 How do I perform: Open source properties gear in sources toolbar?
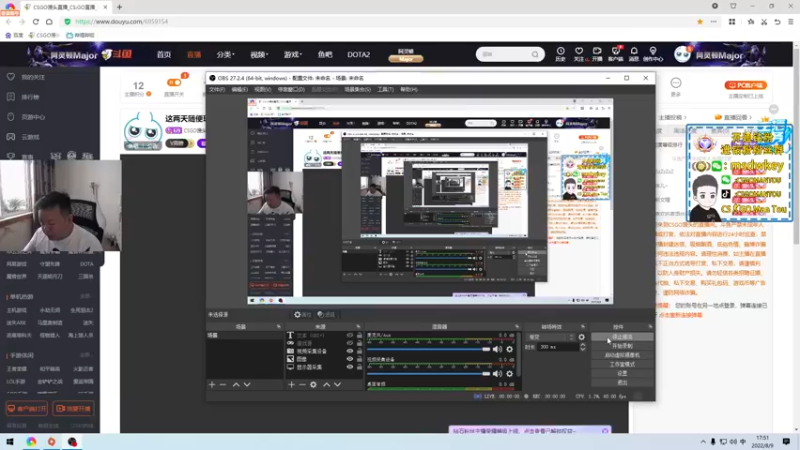(x=313, y=384)
